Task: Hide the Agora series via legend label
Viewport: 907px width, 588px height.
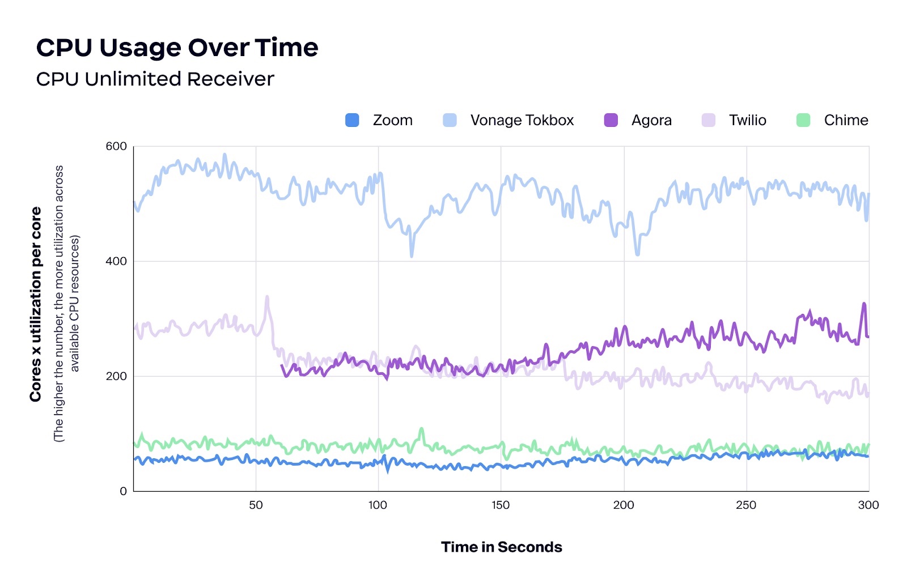Action: 651,120
